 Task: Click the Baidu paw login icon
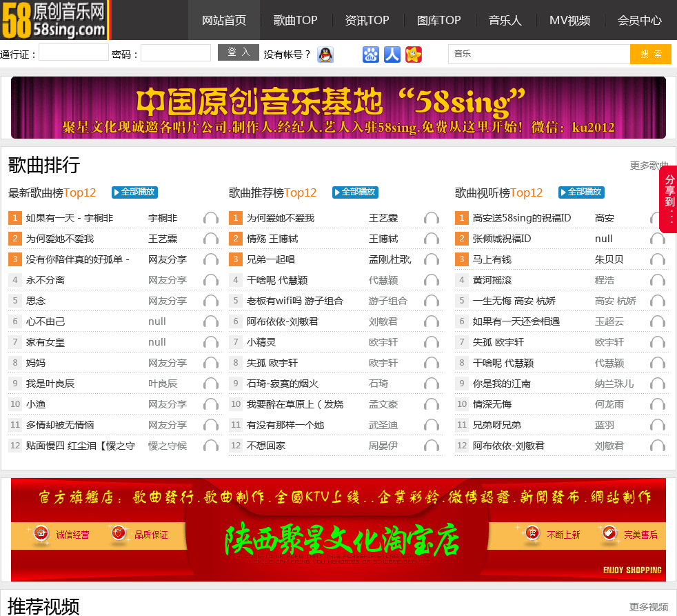point(370,54)
